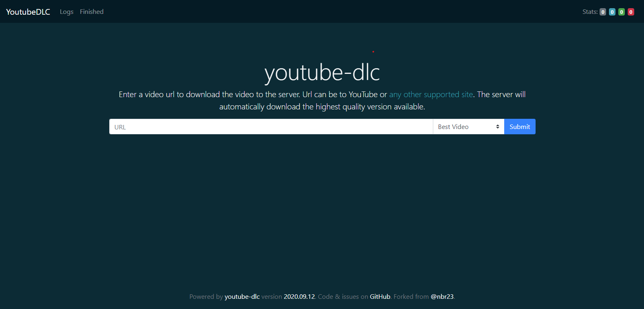644x309 pixels.
Task: Open the youtube-dlc footer link
Action: pyautogui.click(x=242, y=297)
